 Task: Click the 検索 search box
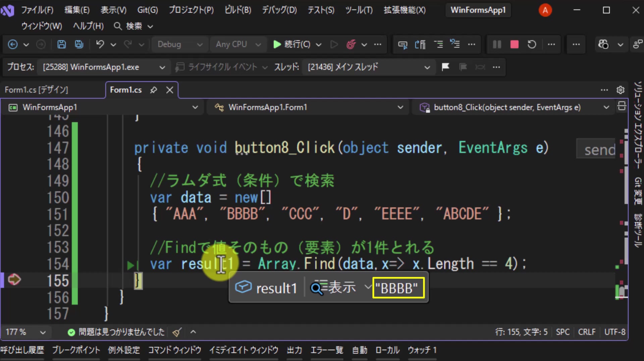point(133,26)
